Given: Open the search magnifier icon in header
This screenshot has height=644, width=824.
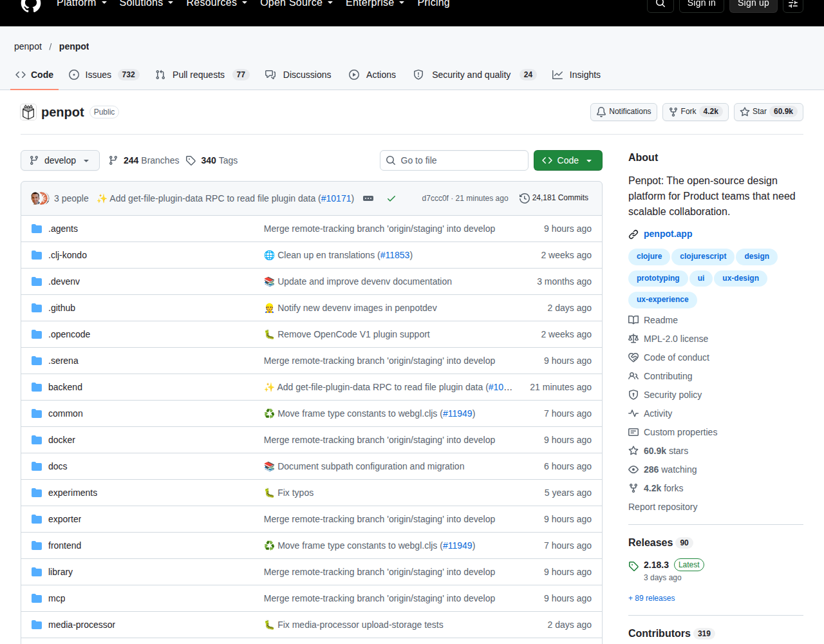Looking at the screenshot, I should [x=660, y=4].
